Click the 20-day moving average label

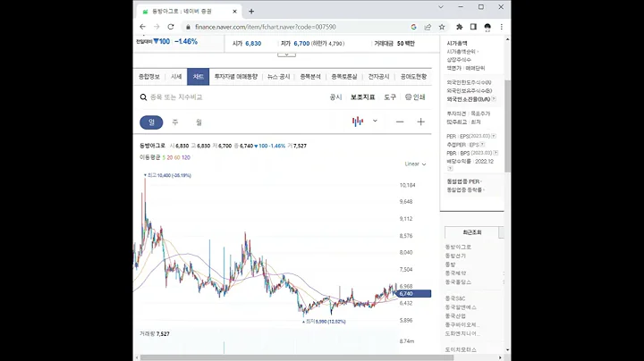[x=170, y=157]
